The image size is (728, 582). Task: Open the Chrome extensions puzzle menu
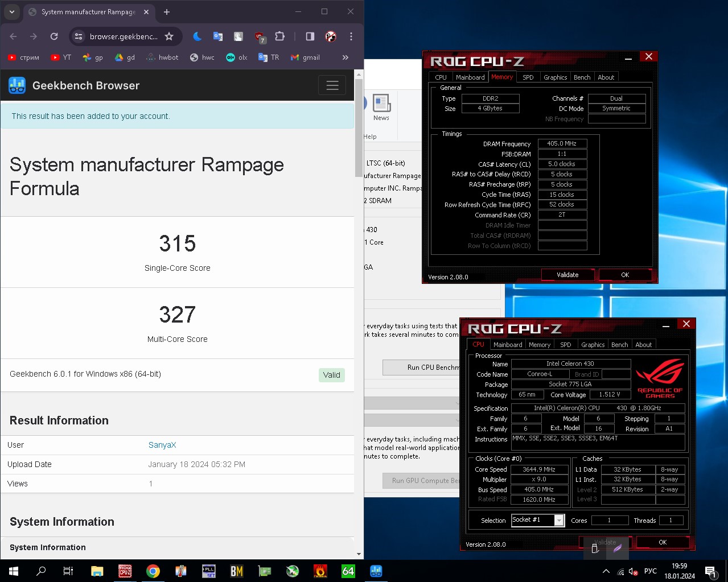[x=279, y=36]
